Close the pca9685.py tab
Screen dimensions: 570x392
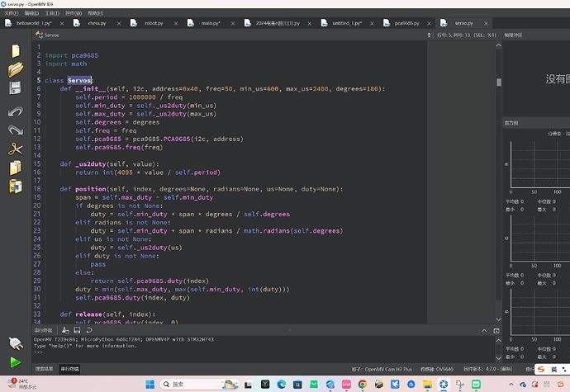[429, 23]
